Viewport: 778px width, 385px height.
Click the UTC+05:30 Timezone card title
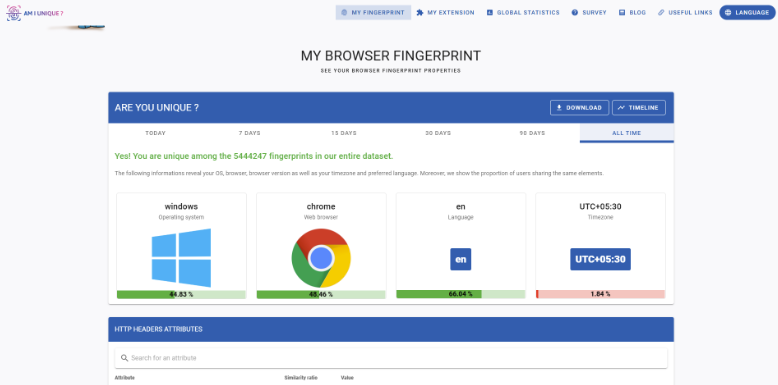click(600, 206)
